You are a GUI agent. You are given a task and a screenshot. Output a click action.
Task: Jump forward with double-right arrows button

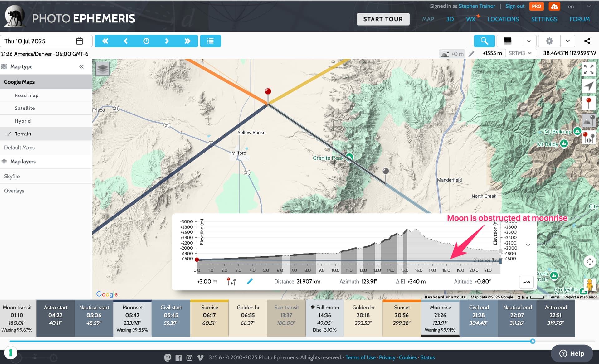pos(187,41)
